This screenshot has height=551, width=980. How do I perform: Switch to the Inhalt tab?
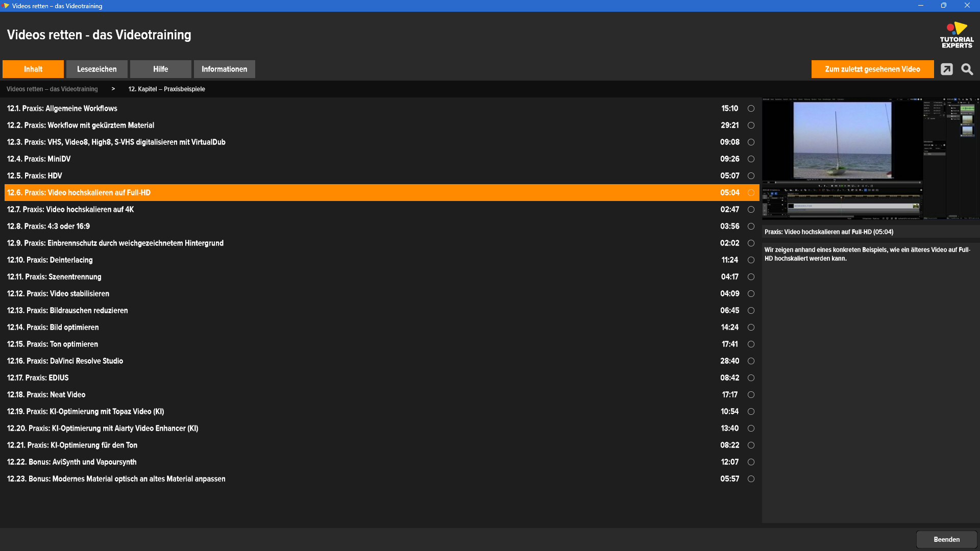(x=33, y=69)
